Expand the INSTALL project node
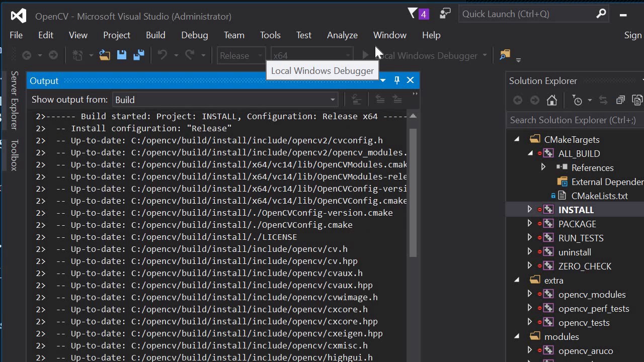The width and height of the screenshot is (644, 362). point(530,210)
